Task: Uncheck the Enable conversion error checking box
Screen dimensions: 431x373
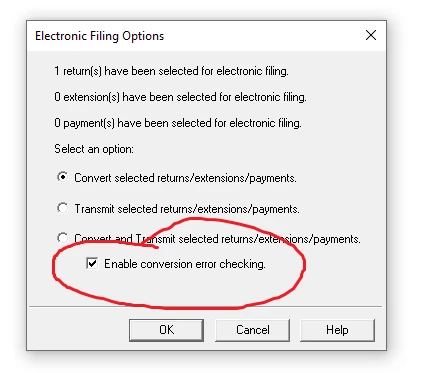Action: pos(92,263)
